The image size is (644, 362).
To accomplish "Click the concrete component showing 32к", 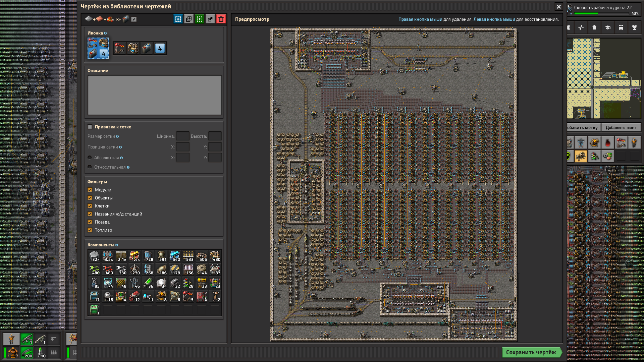I will coord(94,256).
